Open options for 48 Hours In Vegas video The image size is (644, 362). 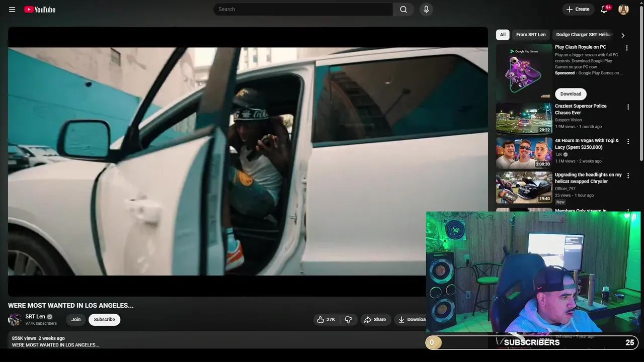click(x=628, y=142)
